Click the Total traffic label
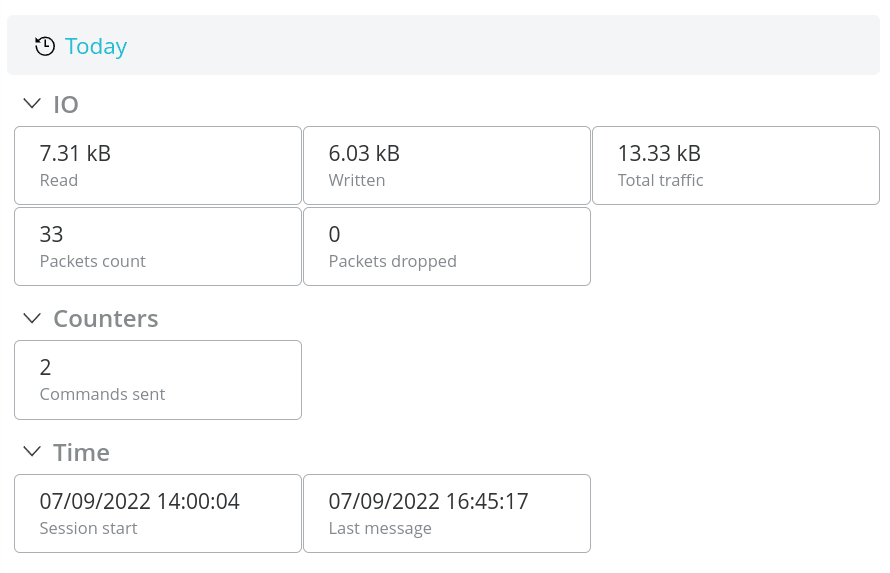Viewport: 890px width, 573px height. (660, 180)
